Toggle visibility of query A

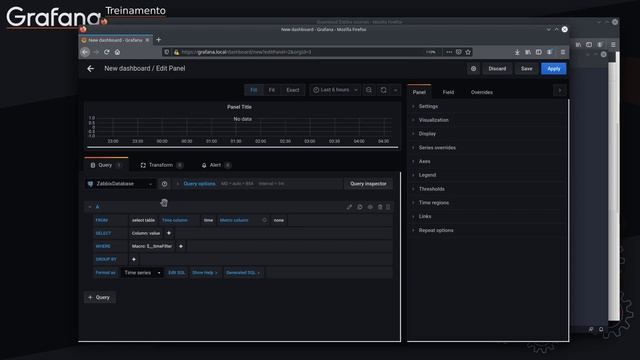pos(370,207)
